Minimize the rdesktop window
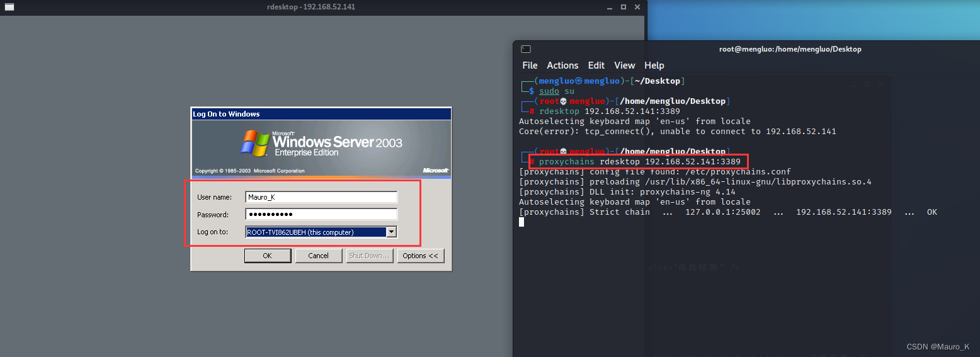The height and width of the screenshot is (357, 980). point(609,7)
